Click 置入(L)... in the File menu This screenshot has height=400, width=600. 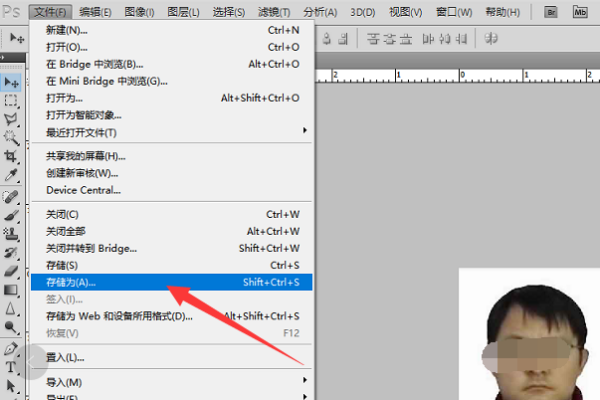[65, 357]
